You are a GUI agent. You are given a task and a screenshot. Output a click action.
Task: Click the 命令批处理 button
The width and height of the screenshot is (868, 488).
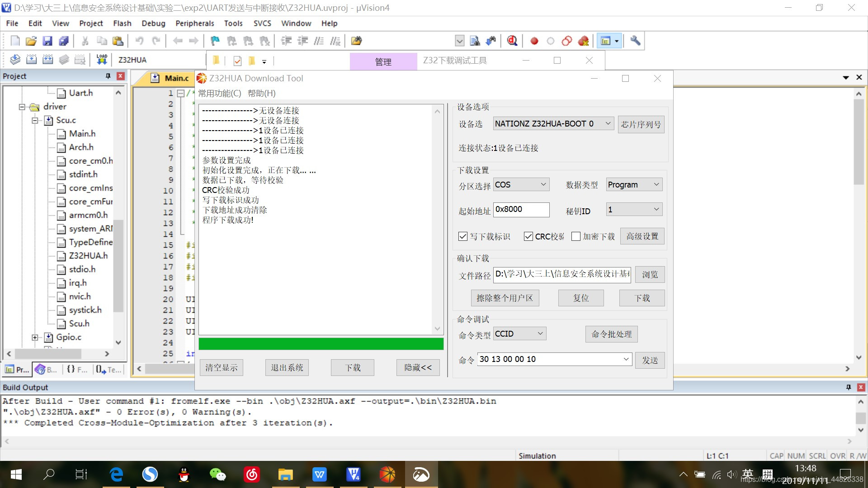[612, 334]
